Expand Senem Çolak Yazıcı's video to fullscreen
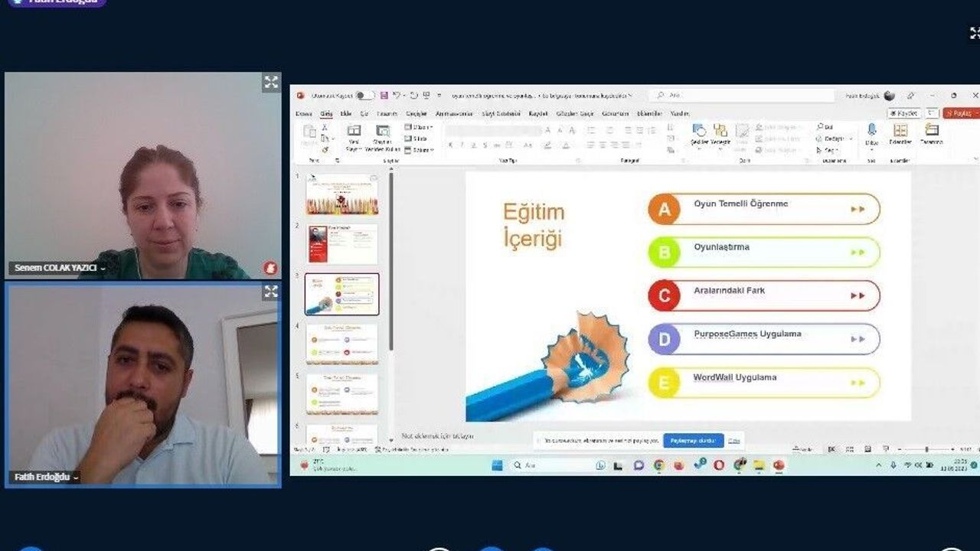 pos(271,82)
